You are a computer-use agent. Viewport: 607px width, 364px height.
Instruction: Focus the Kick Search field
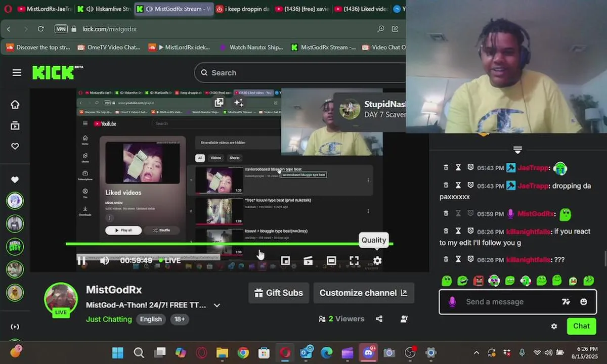pos(301,73)
